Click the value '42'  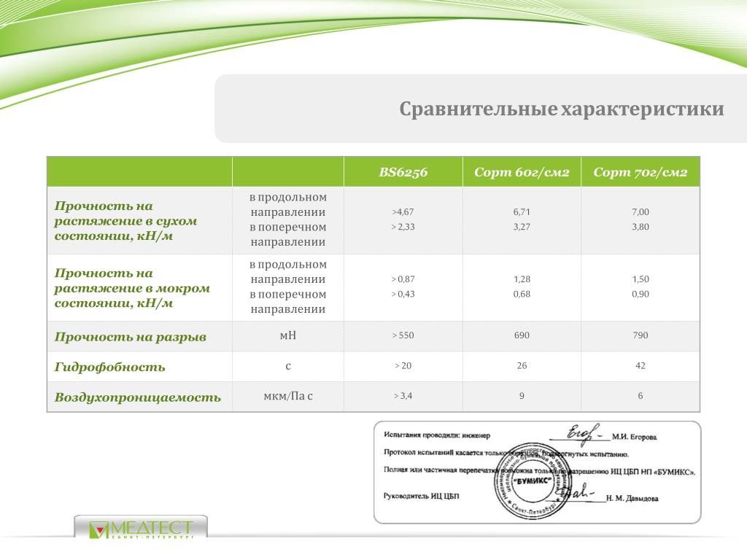coord(640,366)
